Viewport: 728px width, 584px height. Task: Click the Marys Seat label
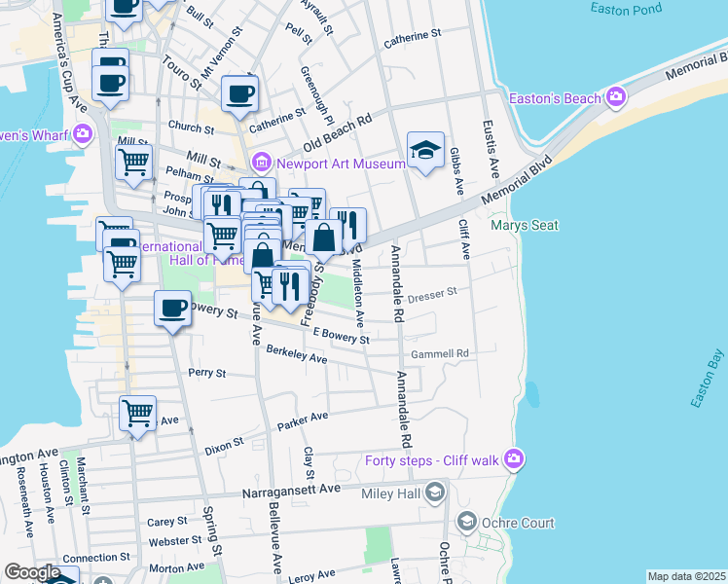point(525,226)
